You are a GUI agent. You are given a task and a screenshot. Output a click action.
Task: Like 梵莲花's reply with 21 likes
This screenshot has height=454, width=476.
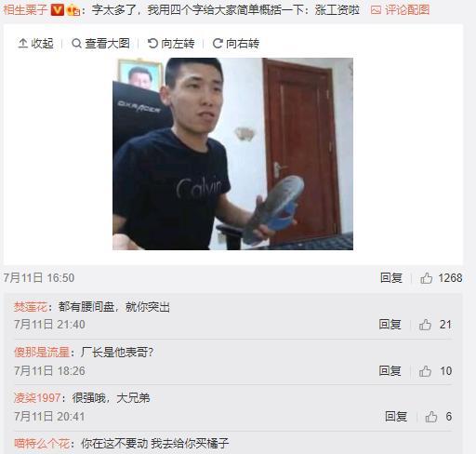[x=425, y=325]
